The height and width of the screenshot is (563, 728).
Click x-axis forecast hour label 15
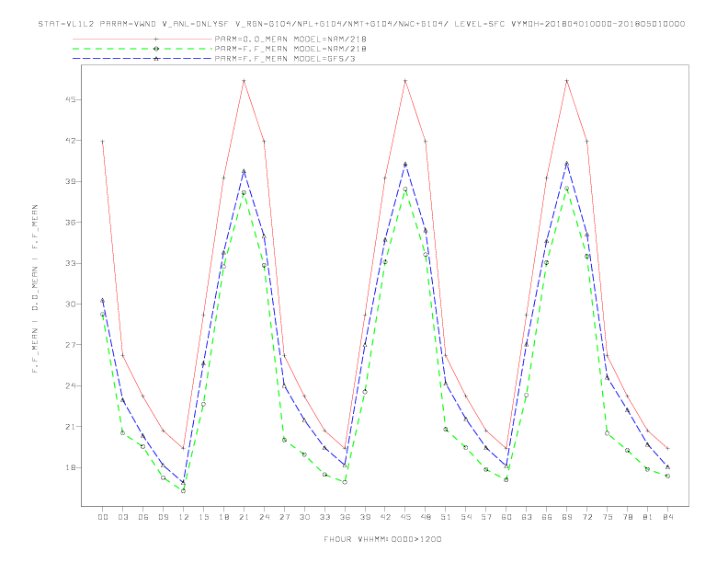click(203, 517)
